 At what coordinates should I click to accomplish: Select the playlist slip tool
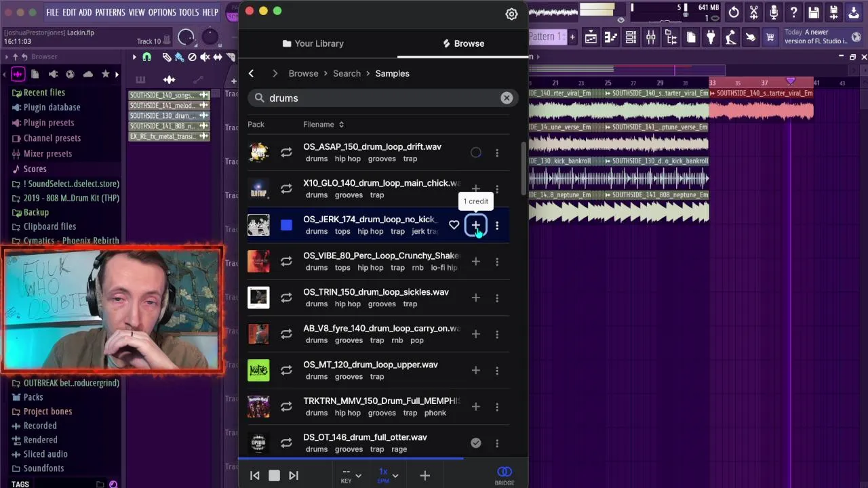point(218,58)
